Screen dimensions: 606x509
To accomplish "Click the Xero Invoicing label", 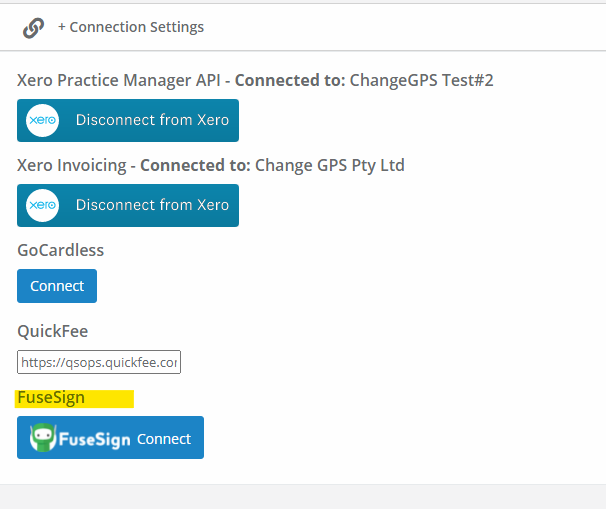I will [x=72, y=165].
